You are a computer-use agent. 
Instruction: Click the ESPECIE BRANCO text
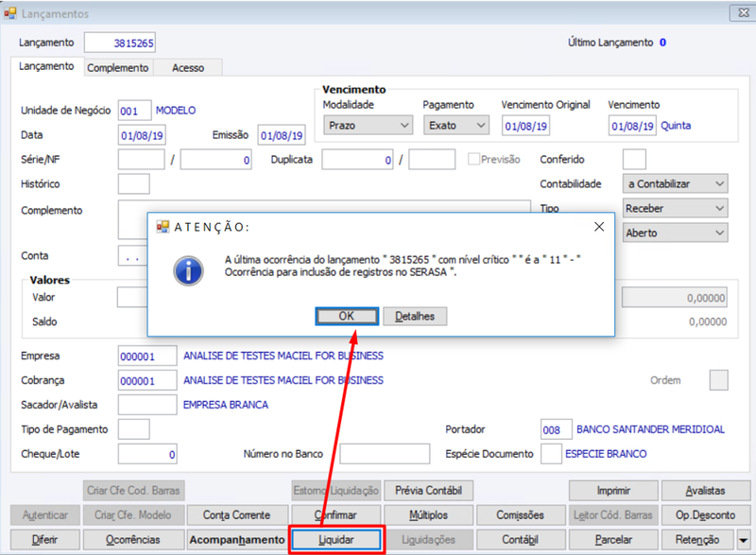(606, 454)
